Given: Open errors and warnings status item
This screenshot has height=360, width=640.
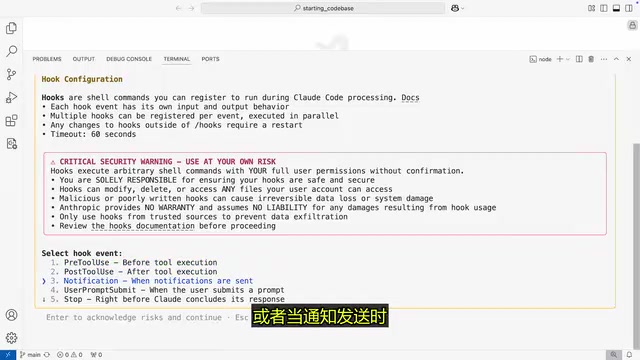Looking at the screenshot, I should click(x=69, y=355).
